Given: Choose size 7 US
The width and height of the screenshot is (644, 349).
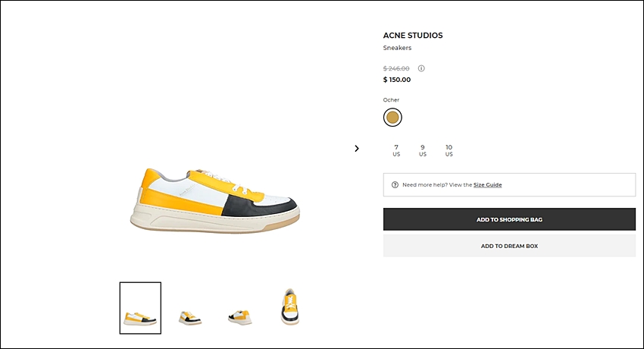Looking at the screenshot, I should pos(396,150).
